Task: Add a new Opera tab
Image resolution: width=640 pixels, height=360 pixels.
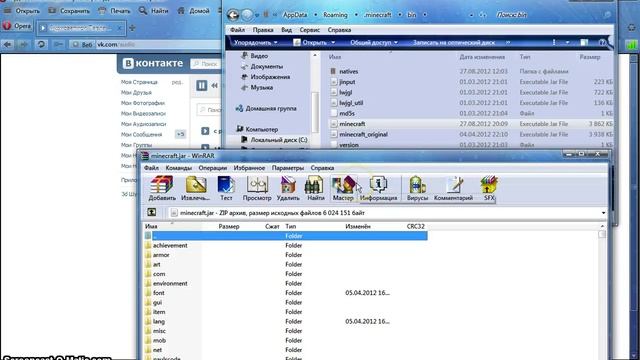Action: pyautogui.click(x=132, y=28)
